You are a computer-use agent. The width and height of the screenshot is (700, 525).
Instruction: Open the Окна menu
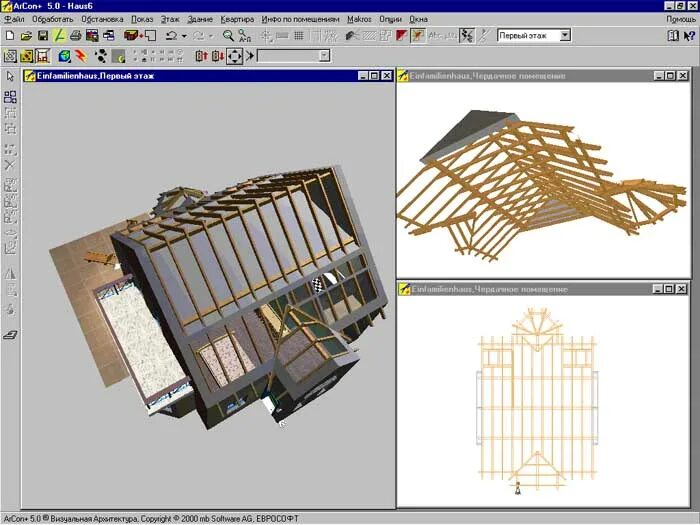(x=419, y=19)
